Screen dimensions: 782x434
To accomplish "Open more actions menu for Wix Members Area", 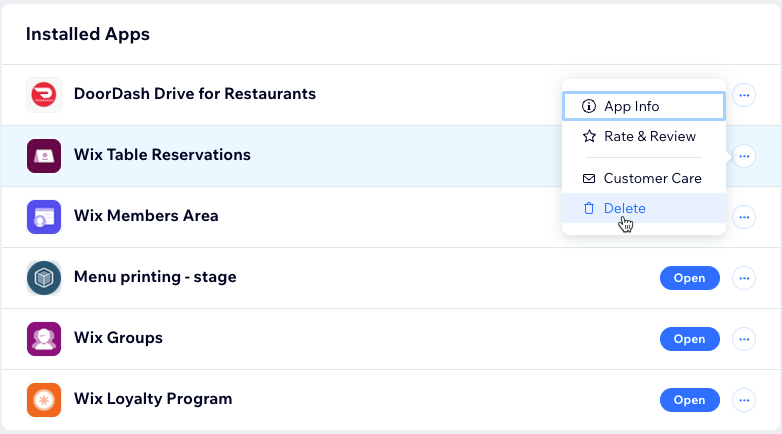I will pos(744,217).
